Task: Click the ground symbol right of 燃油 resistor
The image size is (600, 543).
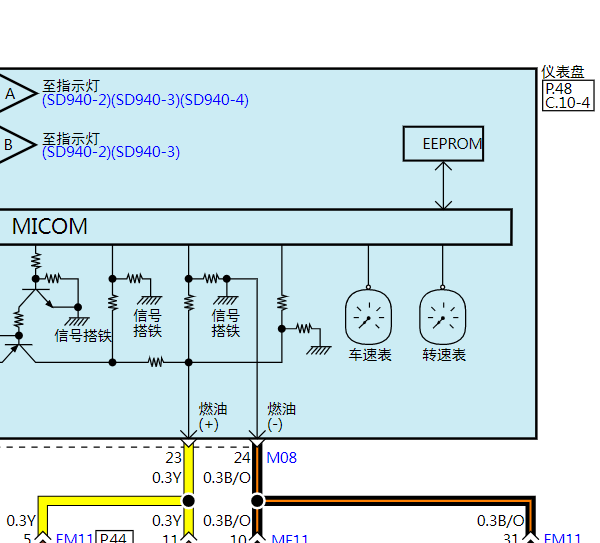Action: point(318,350)
